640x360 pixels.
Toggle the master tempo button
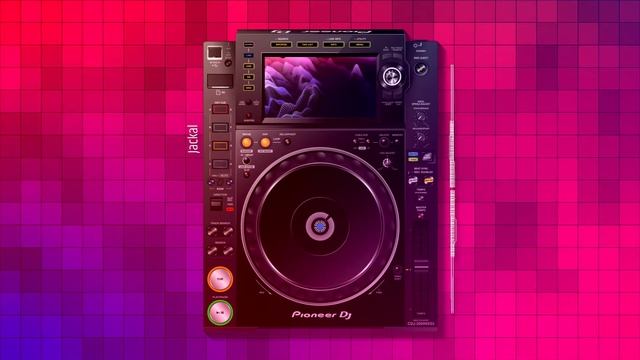421,215
